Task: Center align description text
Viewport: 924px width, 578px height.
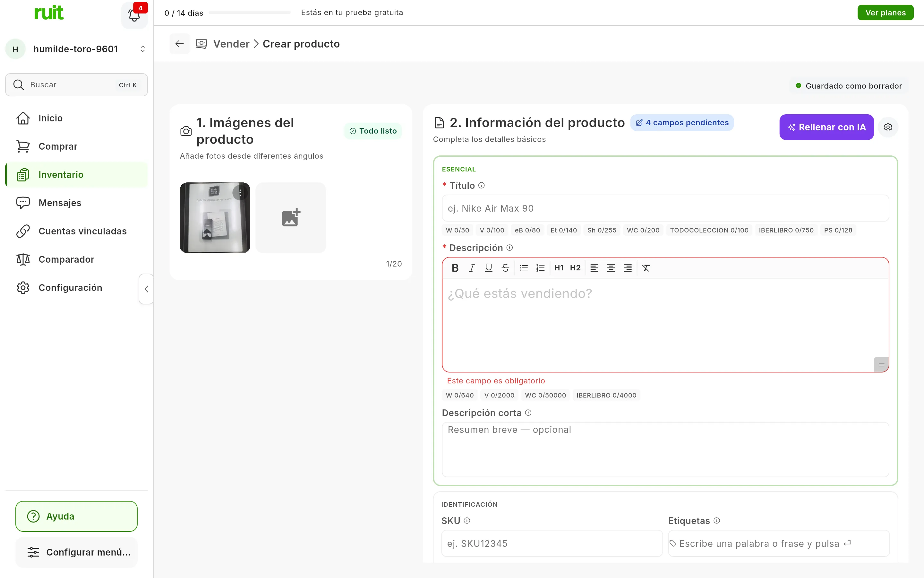Action: 611,268
